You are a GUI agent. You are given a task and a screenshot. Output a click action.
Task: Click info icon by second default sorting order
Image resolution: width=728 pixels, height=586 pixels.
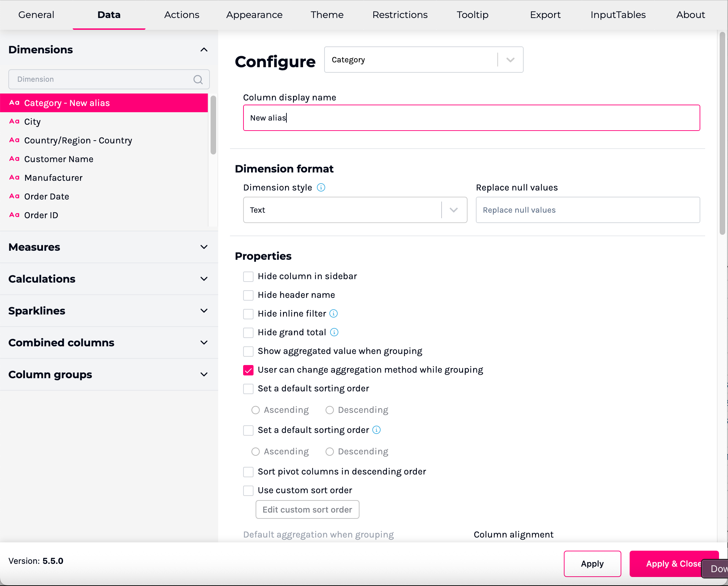(376, 430)
